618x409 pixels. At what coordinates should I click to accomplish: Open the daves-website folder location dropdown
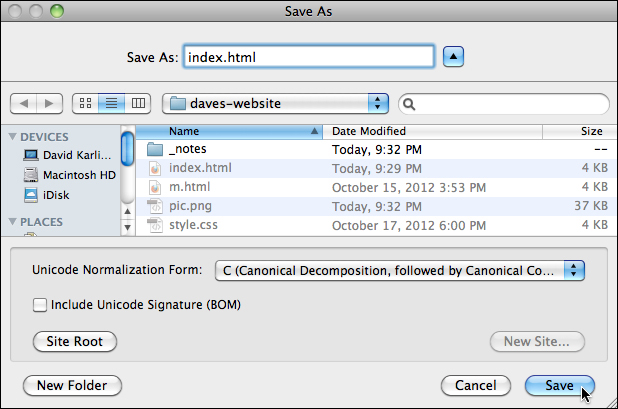pyautogui.click(x=275, y=103)
